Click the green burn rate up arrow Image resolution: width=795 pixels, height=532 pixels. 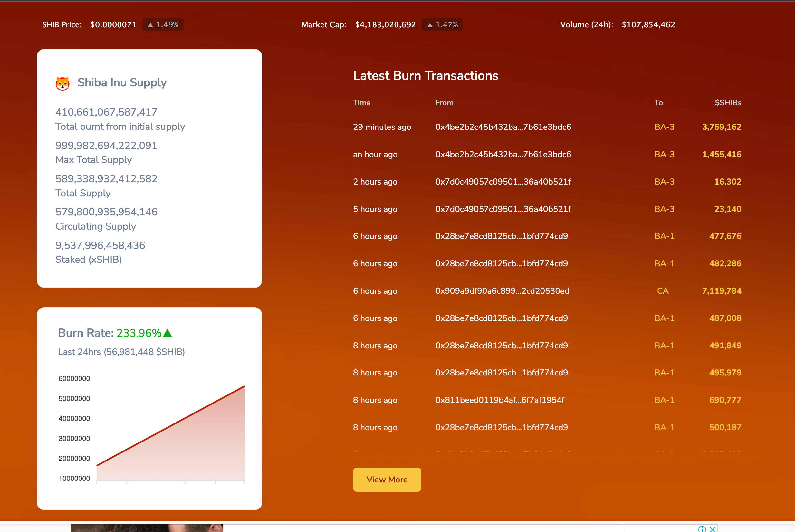(168, 333)
